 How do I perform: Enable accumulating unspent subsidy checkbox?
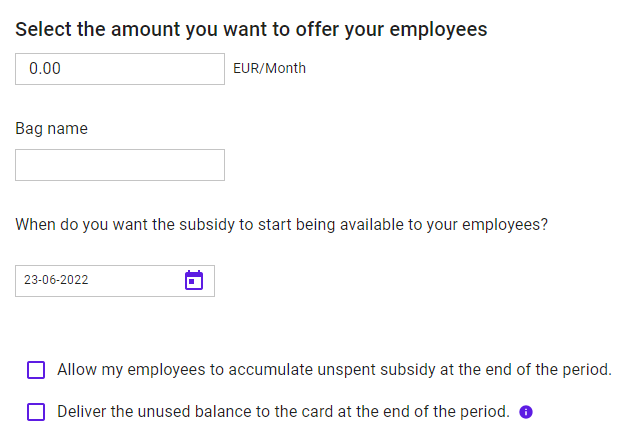coord(36,370)
